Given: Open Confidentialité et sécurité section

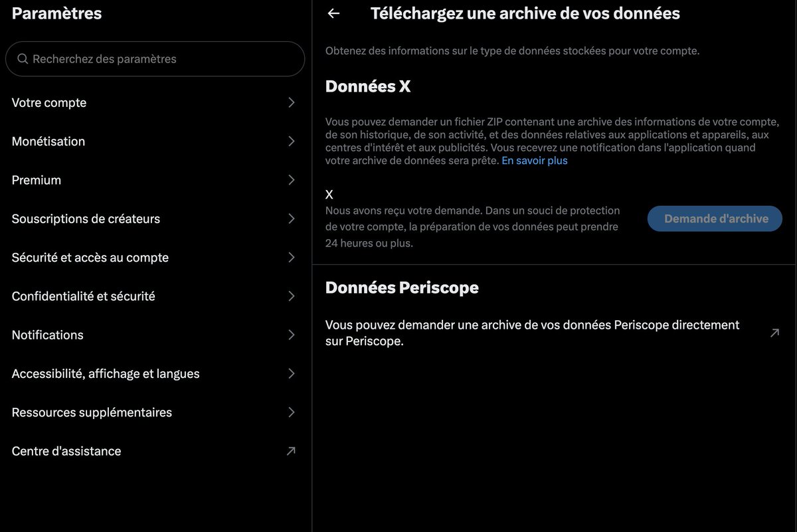Looking at the screenshot, I should [x=155, y=296].
